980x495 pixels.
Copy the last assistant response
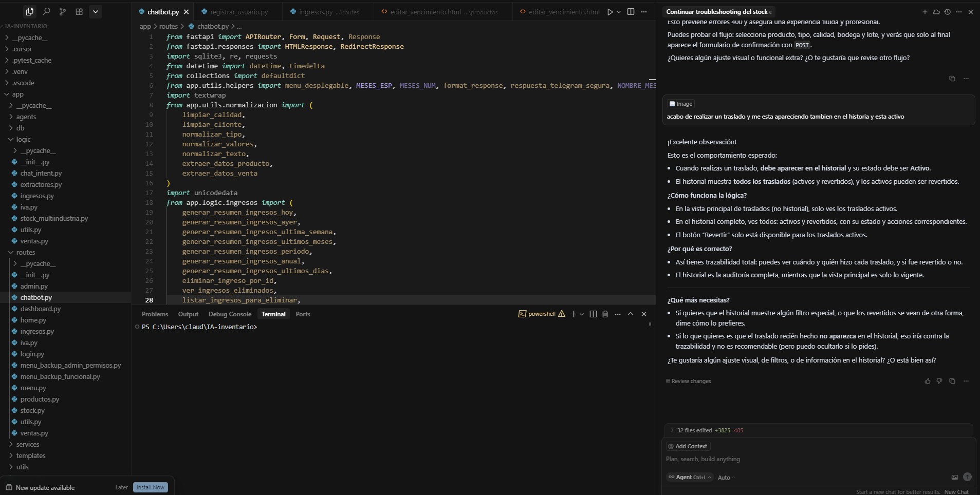tap(952, 381)
